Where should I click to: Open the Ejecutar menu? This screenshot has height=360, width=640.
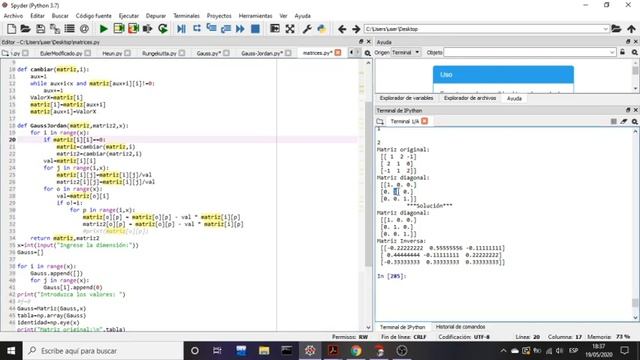coord(129,16)
